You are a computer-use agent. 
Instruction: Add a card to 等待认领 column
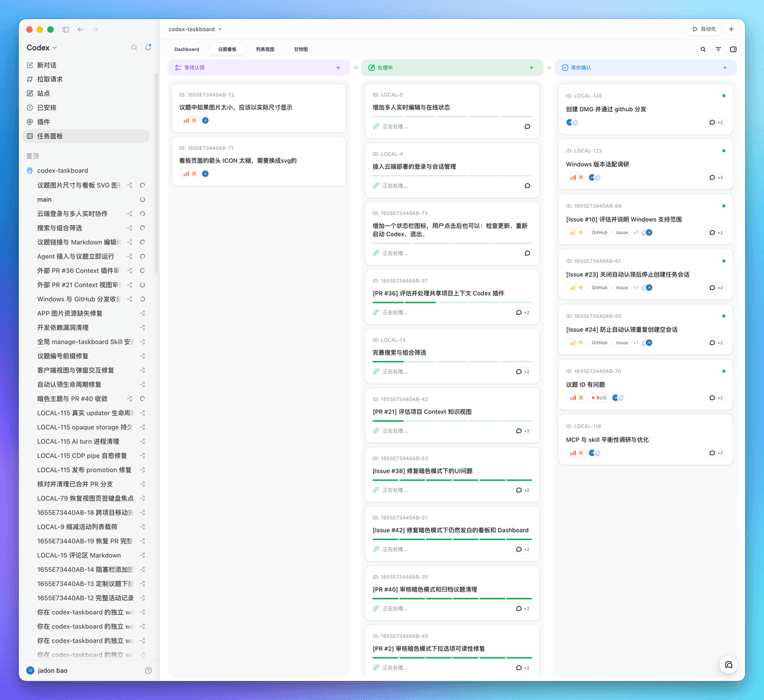click(338, 68)
